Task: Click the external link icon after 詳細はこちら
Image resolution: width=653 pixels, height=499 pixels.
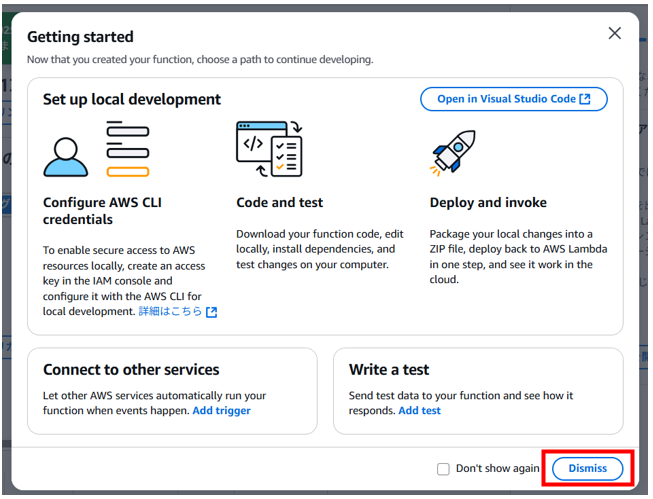Action: 212,312
